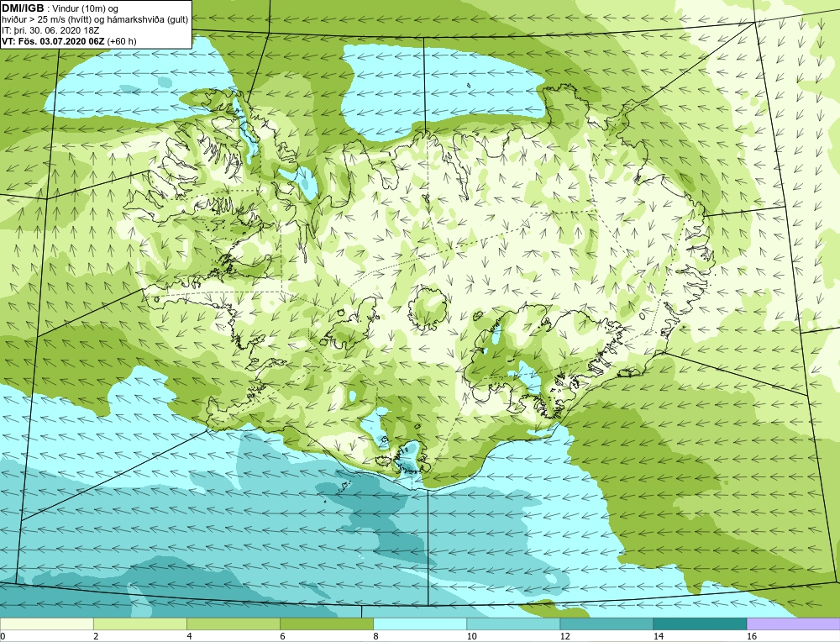Click the medium teal 12–14 m/s legend swatch
This screenshot has height=642, width=840.
606,624
